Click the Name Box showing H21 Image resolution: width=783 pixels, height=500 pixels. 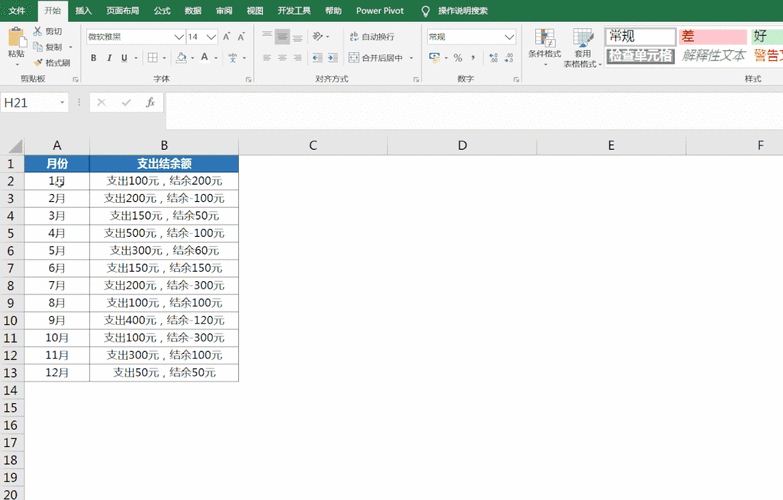[34, 103]
